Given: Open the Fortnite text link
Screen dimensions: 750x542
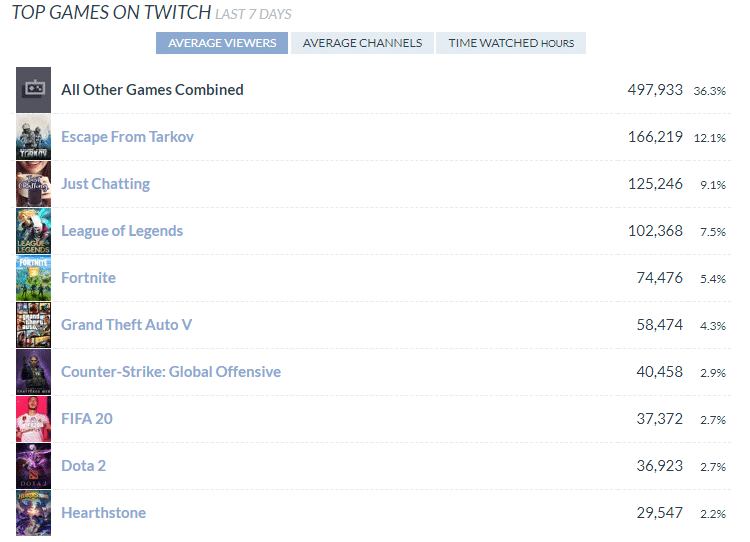Looking at the screenshot, I should [88, 278].
